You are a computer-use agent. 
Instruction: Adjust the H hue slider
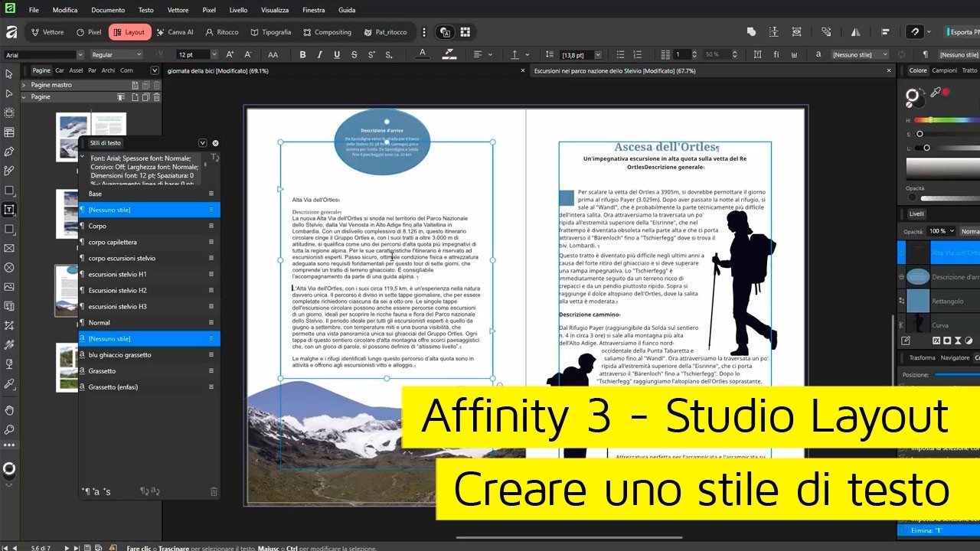pos(948,120)
